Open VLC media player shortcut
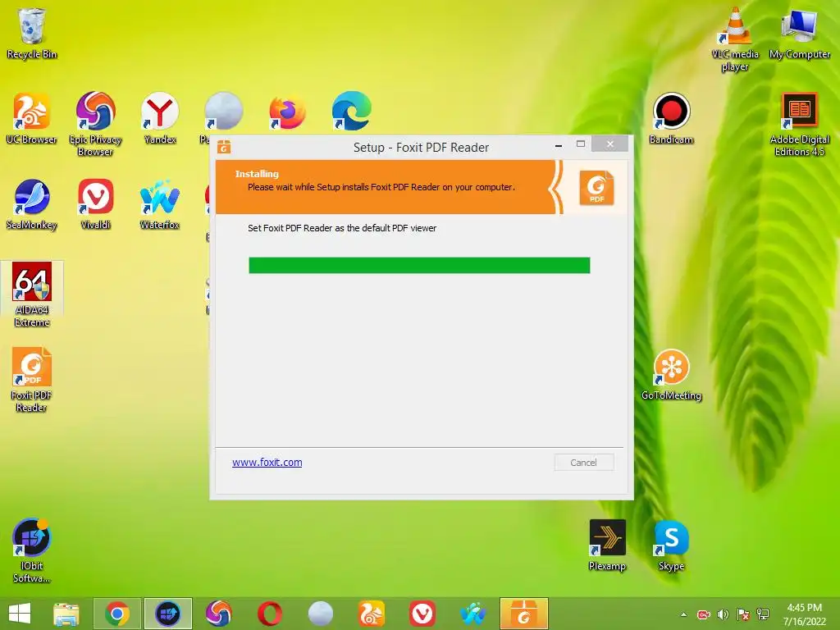Image resolution: width=840 pixels, height=630 pixels. 735,39
